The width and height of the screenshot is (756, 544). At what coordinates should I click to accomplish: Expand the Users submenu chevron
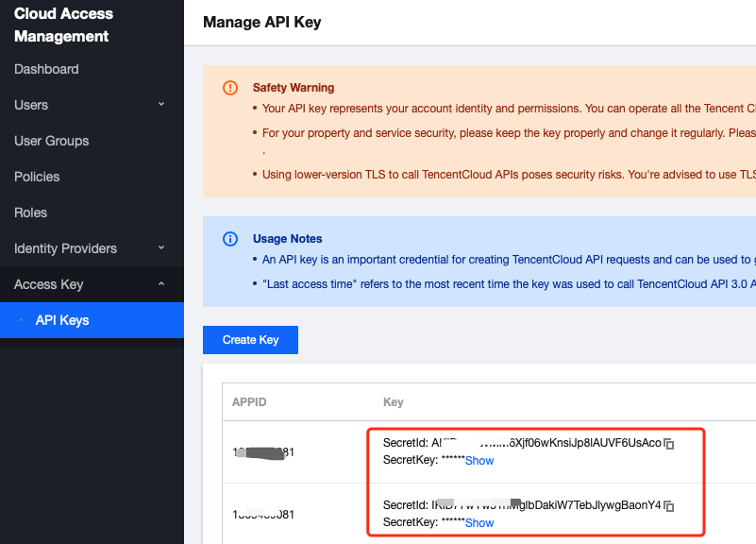(x=161, y=105)
